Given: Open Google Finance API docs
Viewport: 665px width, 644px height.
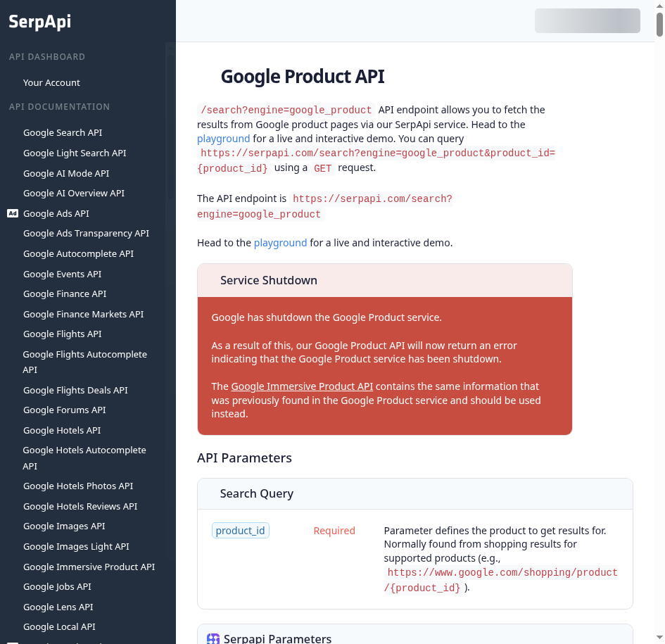Looking at the screenshot, I should point(65,294).
